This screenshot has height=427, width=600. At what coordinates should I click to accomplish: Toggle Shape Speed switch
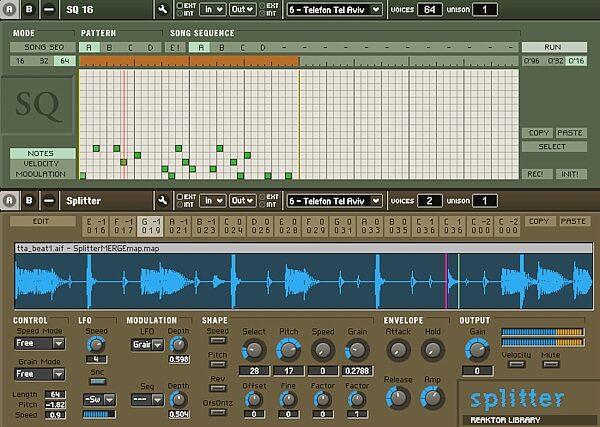point(218,340)
